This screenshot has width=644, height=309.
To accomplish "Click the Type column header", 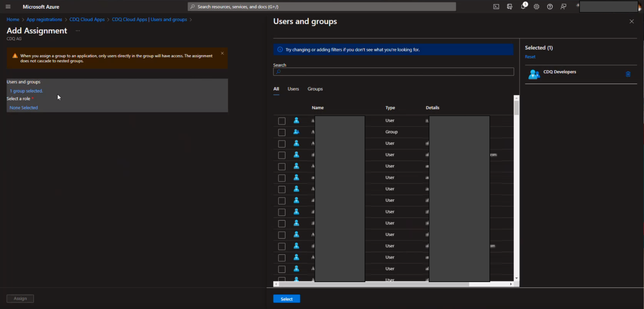I will coord(390,108).
